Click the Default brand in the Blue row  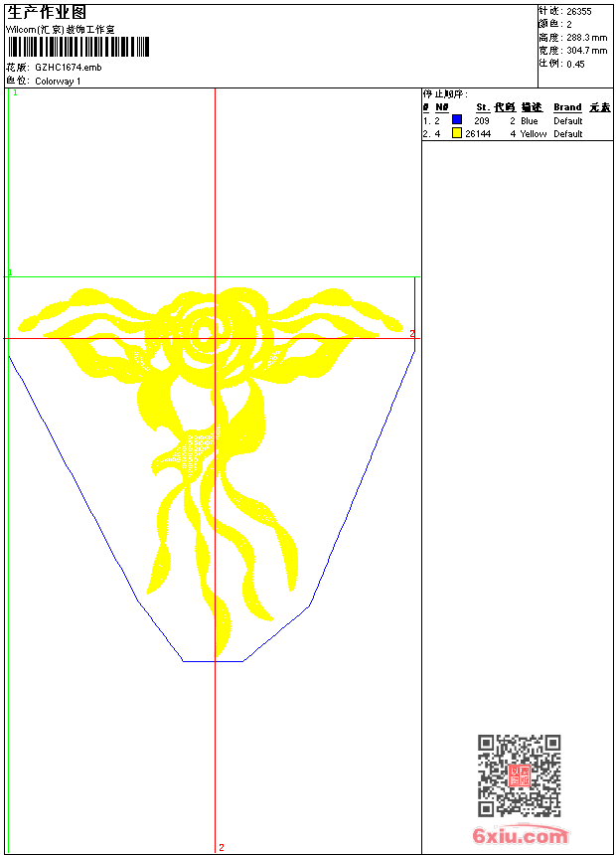[568, 121]
